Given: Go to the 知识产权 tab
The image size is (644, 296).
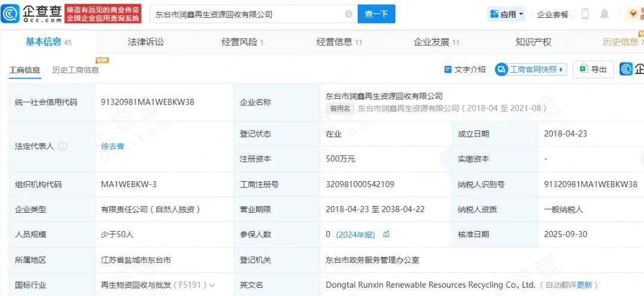Looking at the screenshot, I should pos(533,42).
